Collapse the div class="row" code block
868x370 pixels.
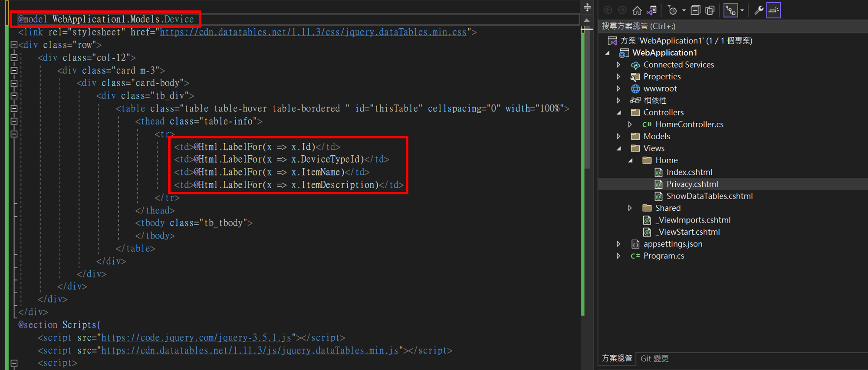(x=14, y=45)
